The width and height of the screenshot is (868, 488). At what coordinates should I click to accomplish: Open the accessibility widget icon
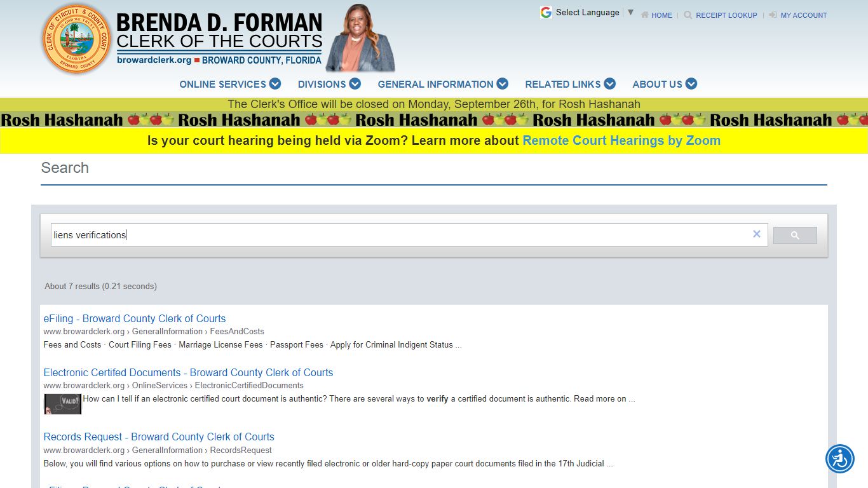840,459
